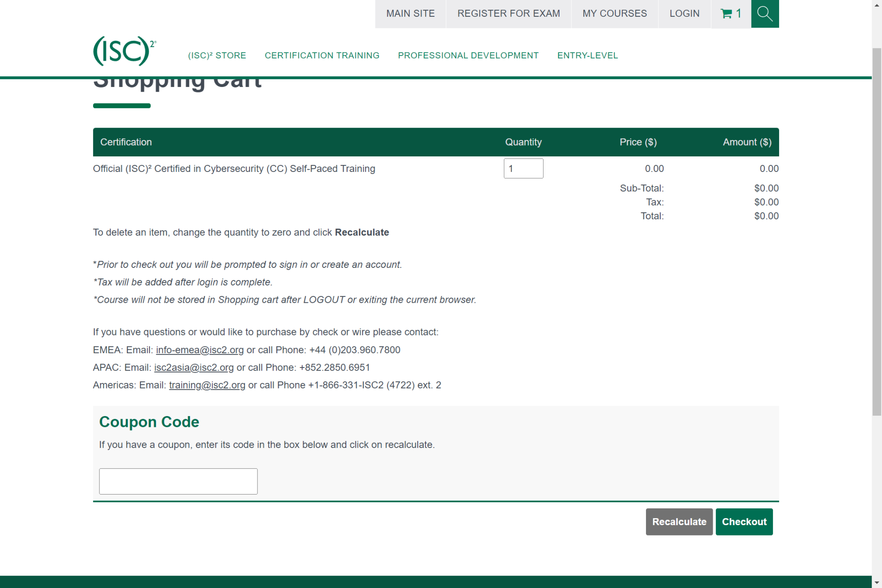Open the LOGIN page
The image size is (882, 588).
[684, 13]
